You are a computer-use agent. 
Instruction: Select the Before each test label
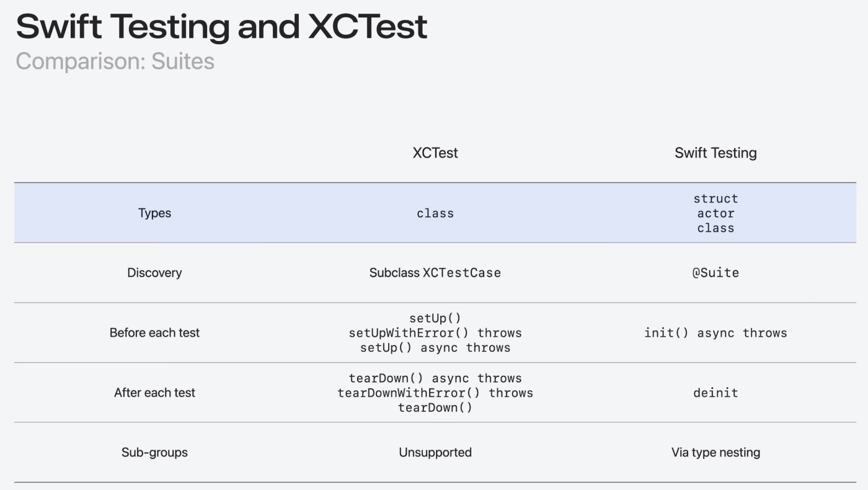pyautogui.click(x=154, y=332)
